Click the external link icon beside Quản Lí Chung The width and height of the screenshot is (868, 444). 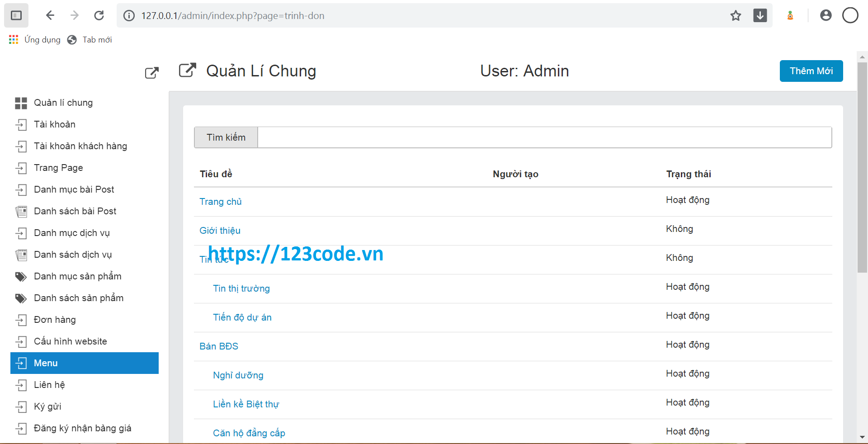pos(188,70)
